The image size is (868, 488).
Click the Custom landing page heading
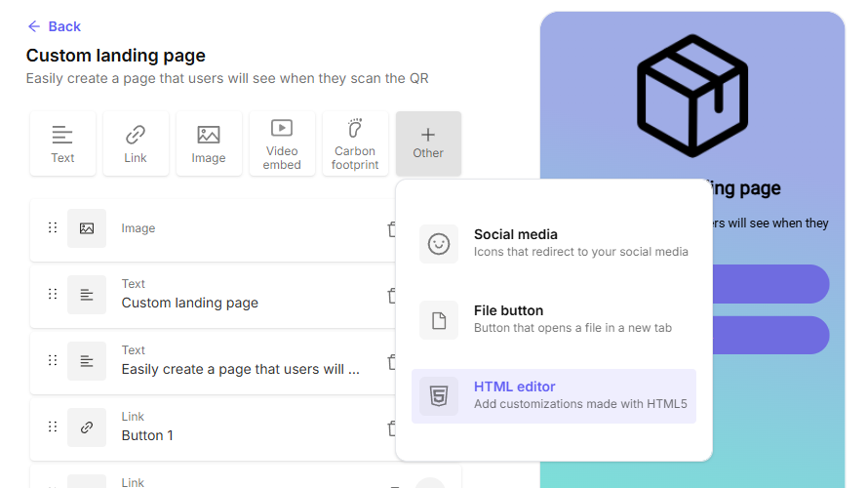point(116,56)
